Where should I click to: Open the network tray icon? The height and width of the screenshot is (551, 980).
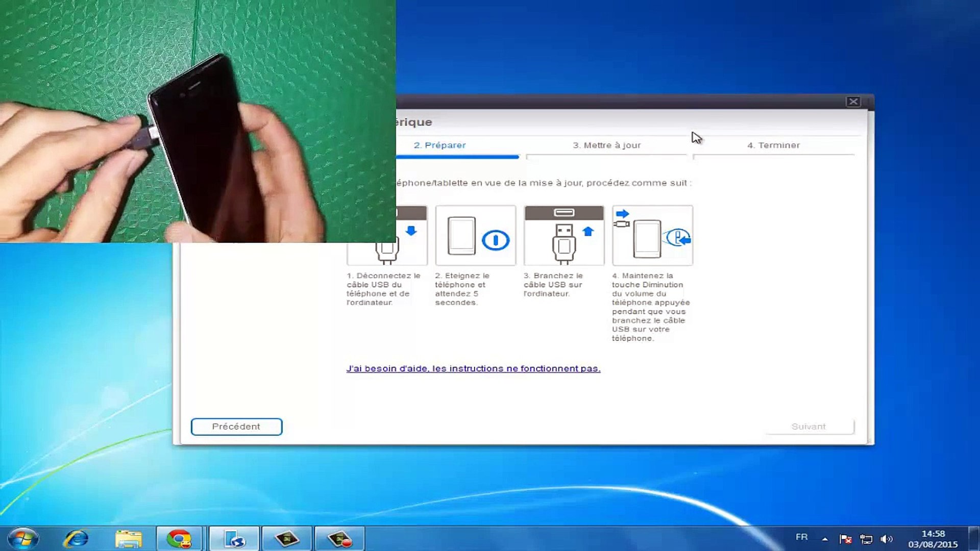point(866,539)
